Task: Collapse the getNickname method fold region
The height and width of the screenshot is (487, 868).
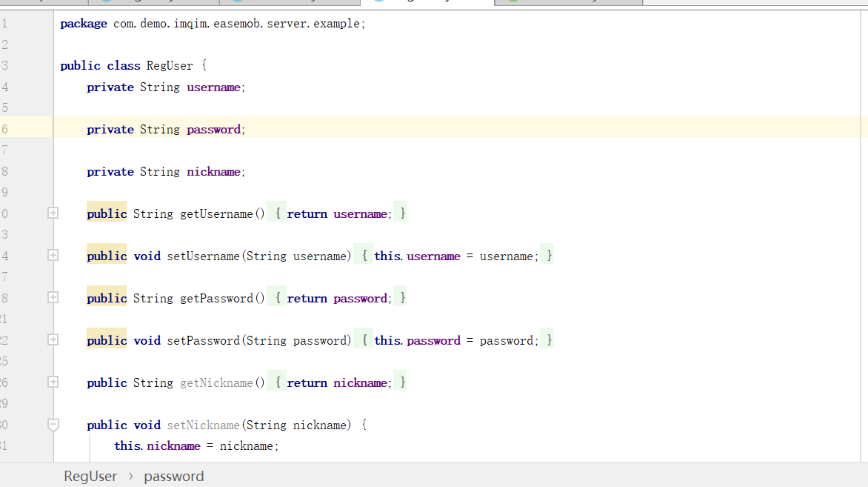Action: pos(52,382)
